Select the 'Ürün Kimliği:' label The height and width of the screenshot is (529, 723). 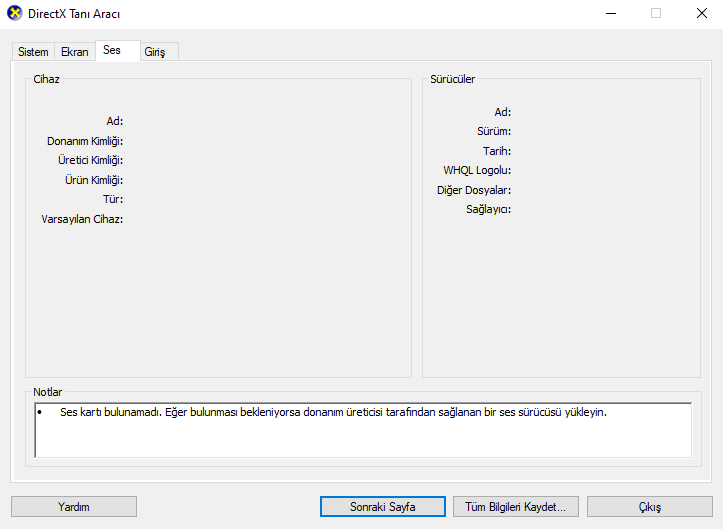pyautogui.click(x=94, y=180)
